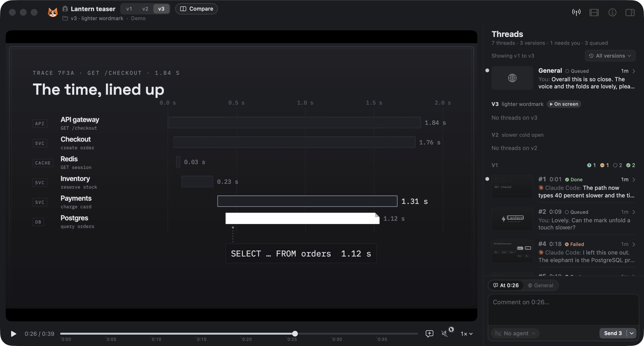Click the add comment icon by timeline

(x=429, y=333)
